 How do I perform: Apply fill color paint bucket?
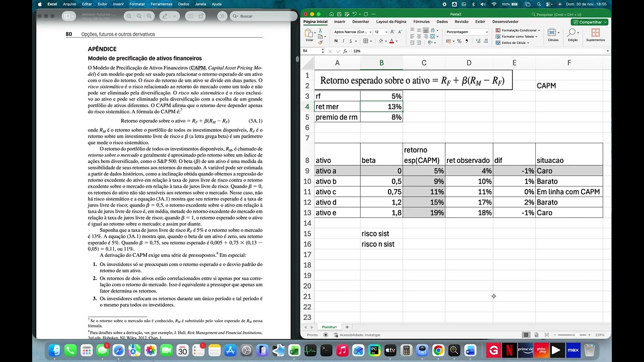coord(381,41)
